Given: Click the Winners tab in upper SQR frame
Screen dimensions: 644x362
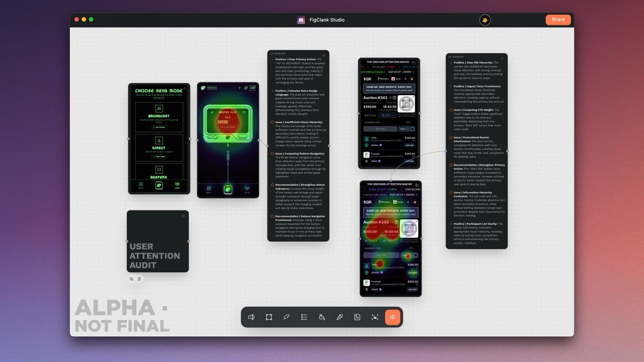Looking at the screenshot, I should click(x=383, y=79).
